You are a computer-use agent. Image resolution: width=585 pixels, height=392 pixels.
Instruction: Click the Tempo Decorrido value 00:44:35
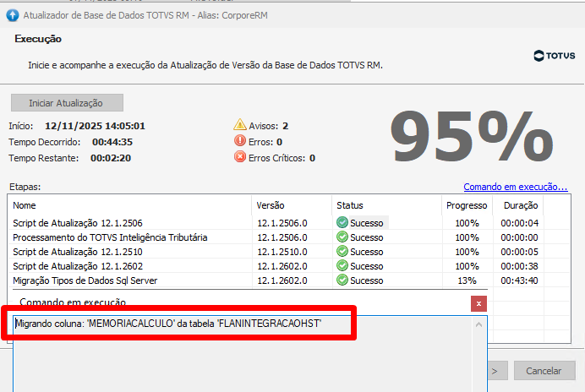tap(112, 142)
